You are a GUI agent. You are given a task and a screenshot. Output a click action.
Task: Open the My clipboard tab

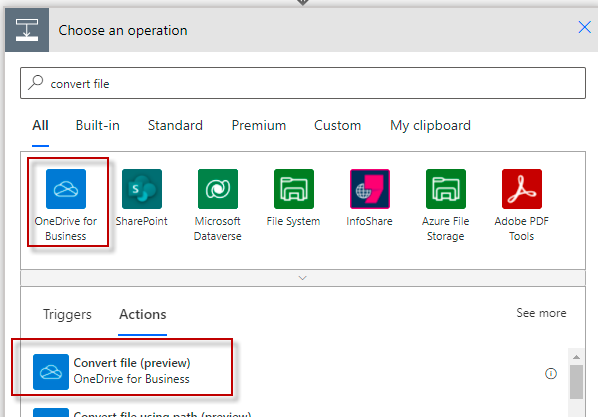point(430,126)
